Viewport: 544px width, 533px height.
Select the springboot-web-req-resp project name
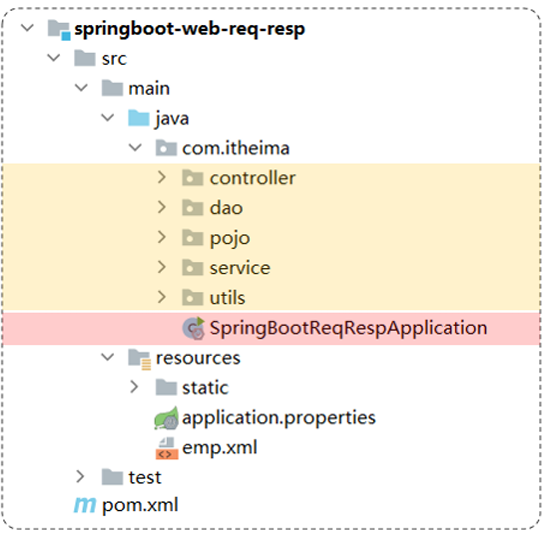pos(189,29)
